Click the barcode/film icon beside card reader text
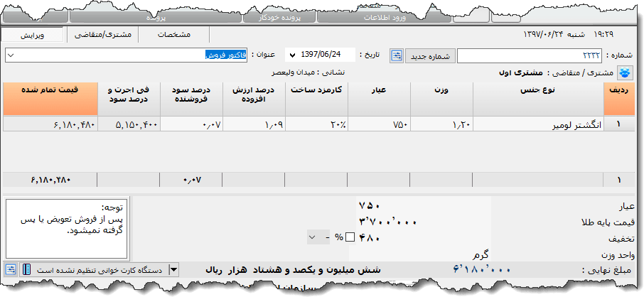 click(x=26, y=269)
